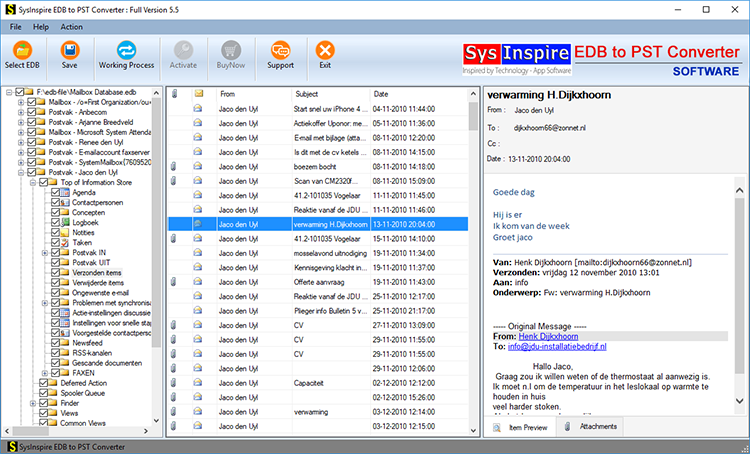
Task: Toggle checkbox for Spooler Queue folder
Action: coord(44,393)
